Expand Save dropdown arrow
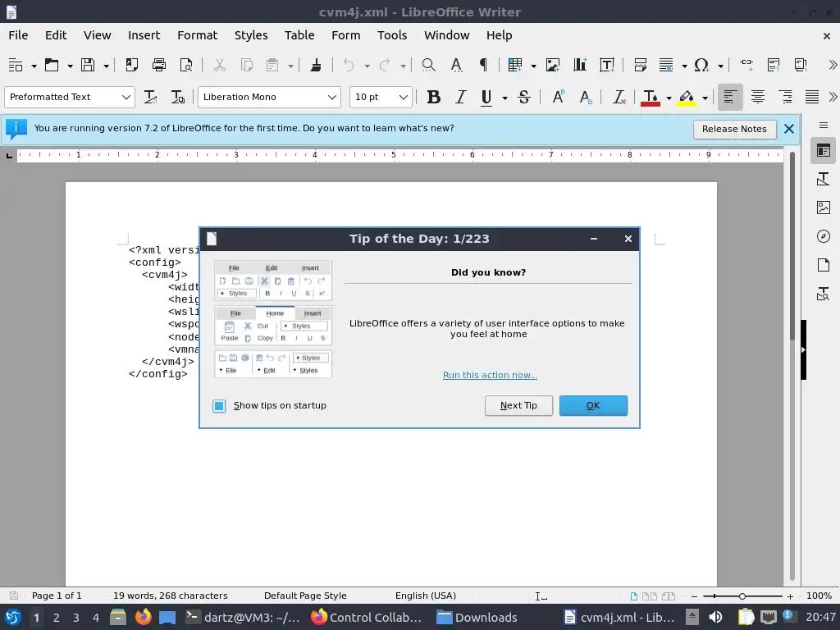The width and height of the screenshot is (840, 630). (106, 66)
